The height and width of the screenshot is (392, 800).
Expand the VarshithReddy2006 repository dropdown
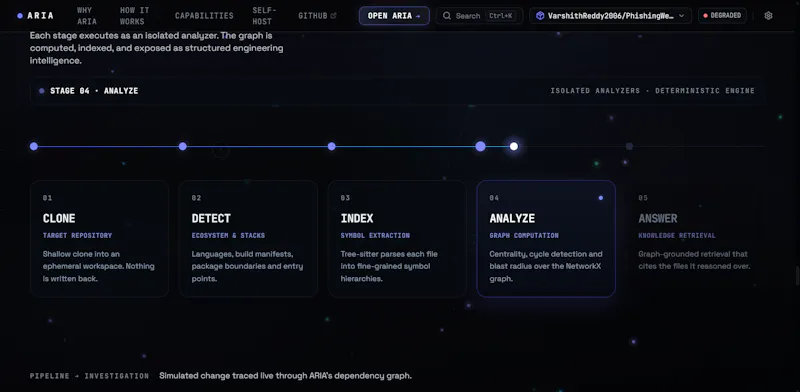pyautogui.click(x=610, y=16)
